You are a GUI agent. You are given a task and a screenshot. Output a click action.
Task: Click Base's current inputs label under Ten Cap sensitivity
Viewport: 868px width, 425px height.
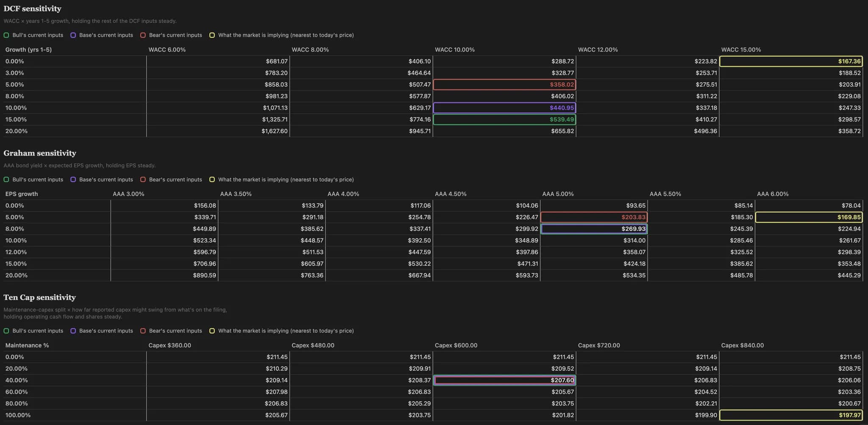[106, 331]
